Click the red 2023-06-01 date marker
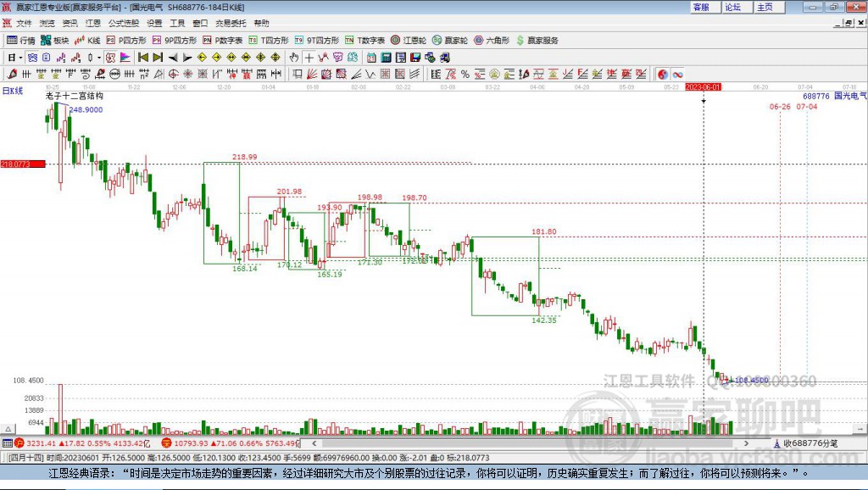The image size is (868, 490). pos(703,87)
